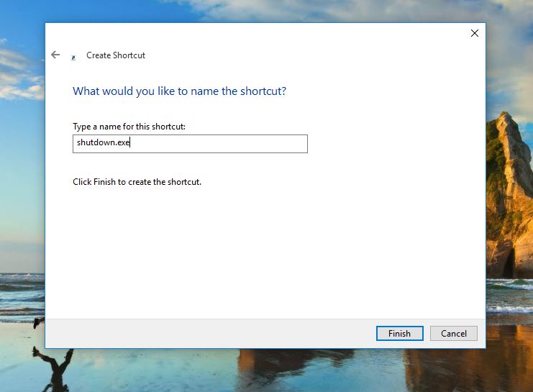Click the back arrow in the wizard header

coord(55,55)
